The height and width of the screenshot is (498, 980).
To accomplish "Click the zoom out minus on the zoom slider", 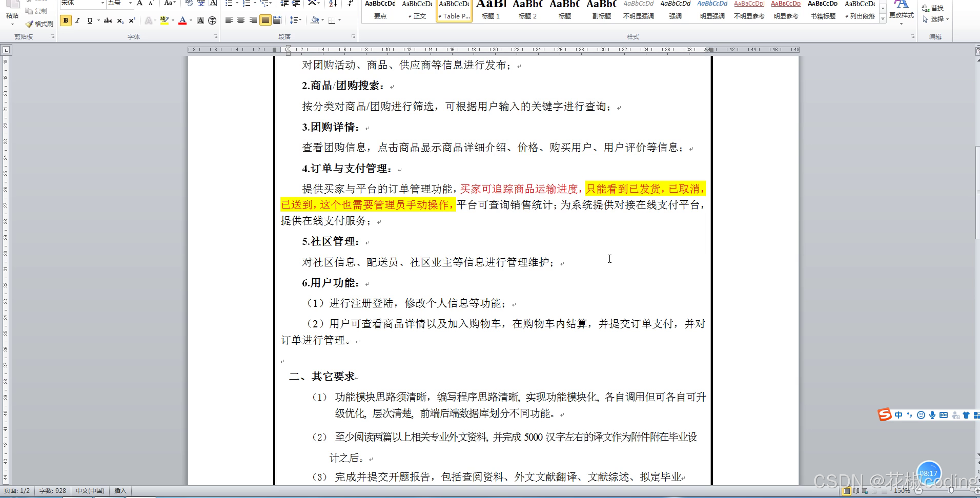I will click(918, 492).
